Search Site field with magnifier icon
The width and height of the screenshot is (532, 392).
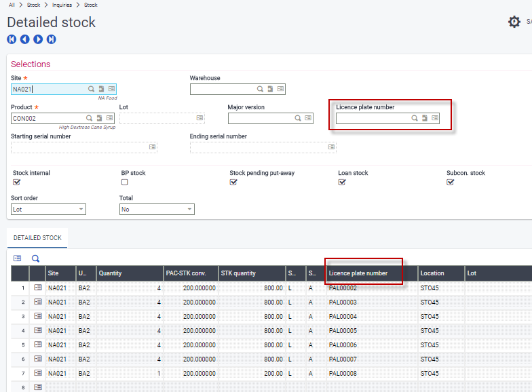point(91,89)
